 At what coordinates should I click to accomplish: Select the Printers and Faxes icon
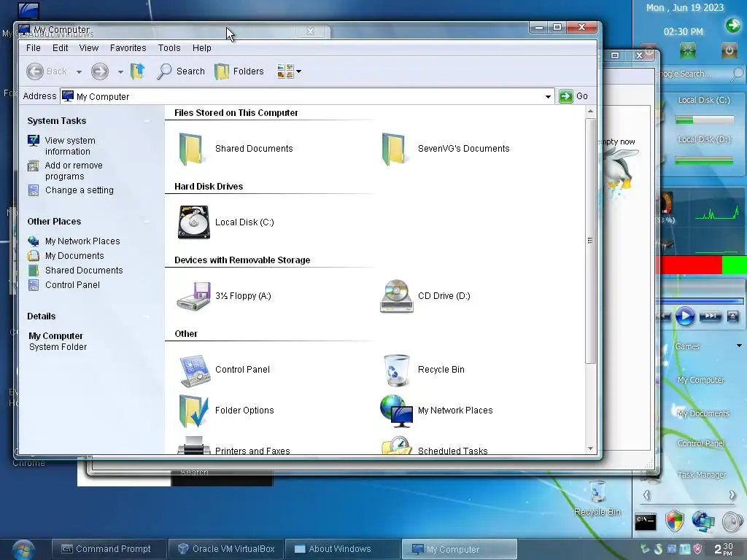[x=193, y=446]
